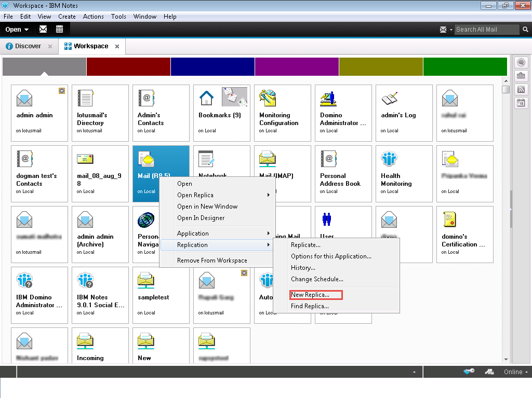Viewport: 532px width, 398px height.
Task: Expand the Online status dropdown
Action: click(x=516, y=372)
